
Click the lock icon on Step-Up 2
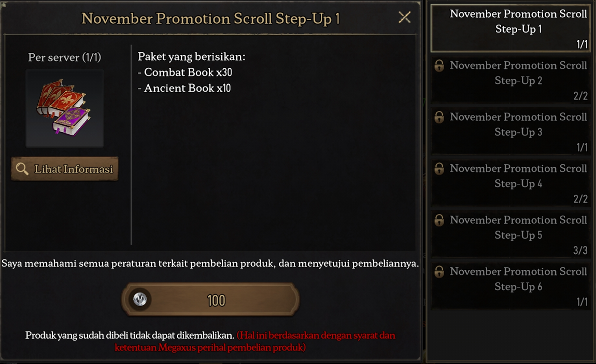[x=439, y=66]
